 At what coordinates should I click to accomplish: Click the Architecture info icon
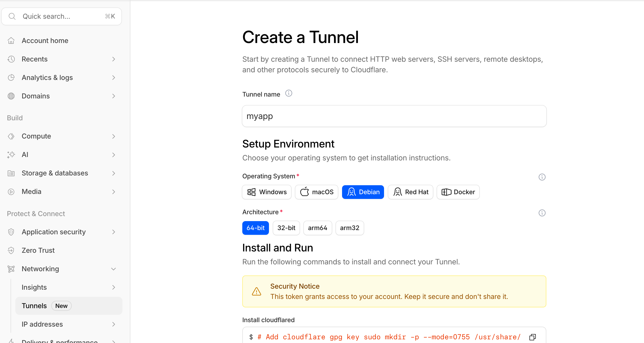coord(542,213)
